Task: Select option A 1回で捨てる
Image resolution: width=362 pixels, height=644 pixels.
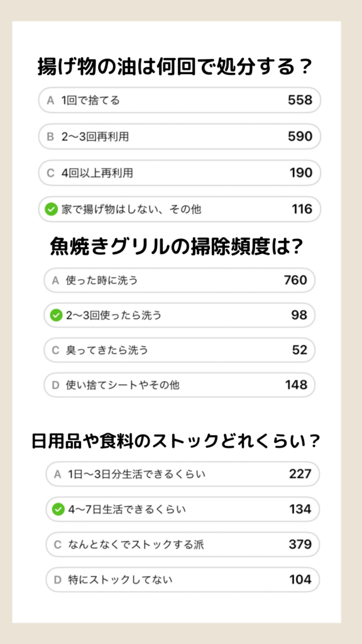Action: [x=179, y=100]
